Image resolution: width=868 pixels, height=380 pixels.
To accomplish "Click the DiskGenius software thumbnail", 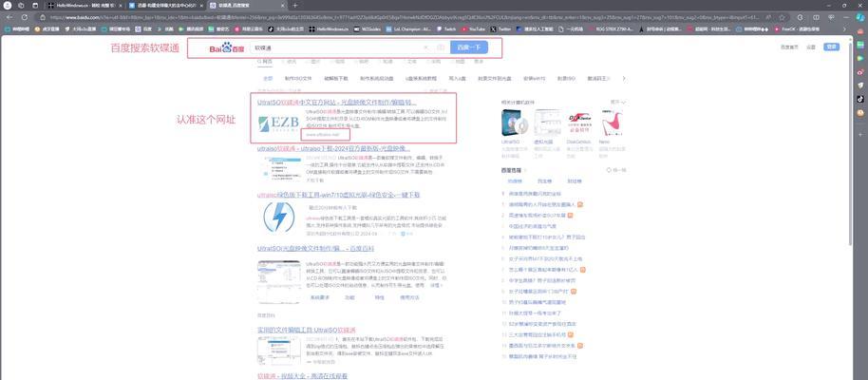I will coord(579,123).
